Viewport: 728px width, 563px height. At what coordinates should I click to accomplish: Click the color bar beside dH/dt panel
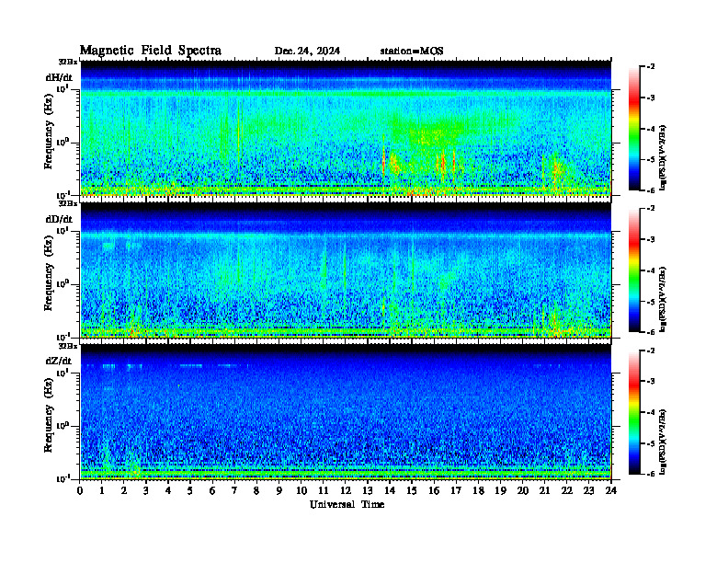pos(634,128)
